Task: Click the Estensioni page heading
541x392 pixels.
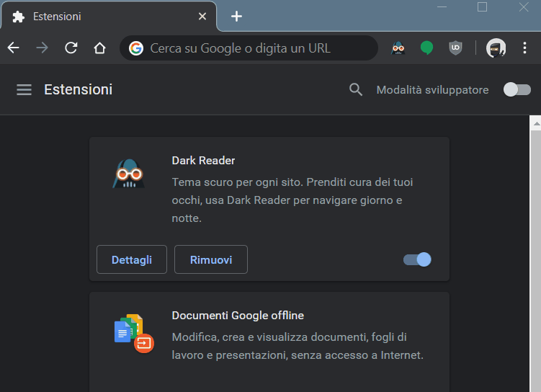Action: click(x=79, y=90)
